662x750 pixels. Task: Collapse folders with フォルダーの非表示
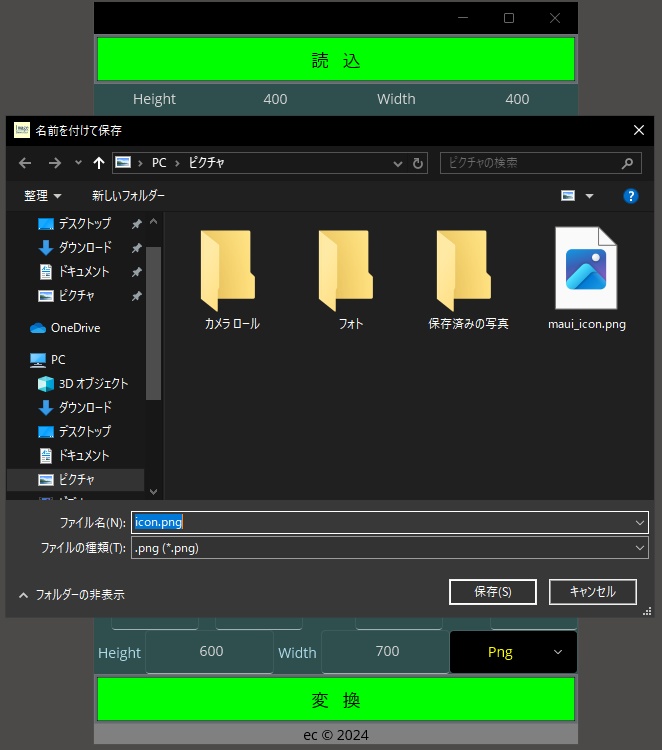[72, 595]
